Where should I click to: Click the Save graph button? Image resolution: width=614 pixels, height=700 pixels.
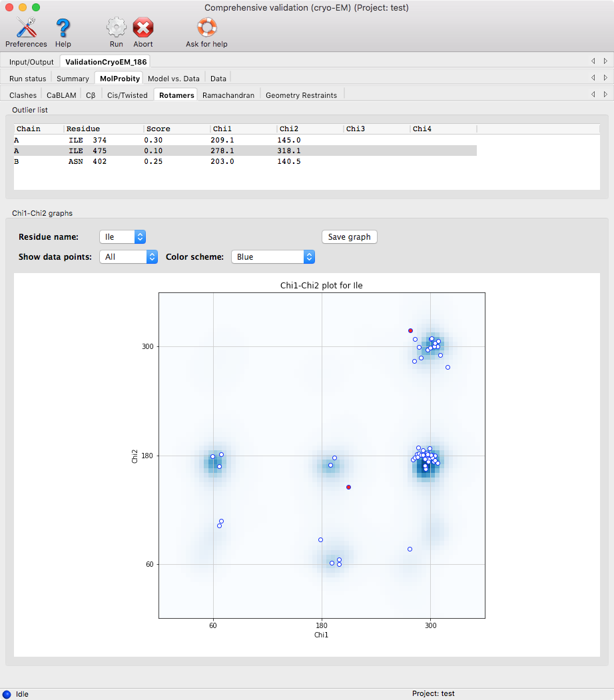(350, 237)
